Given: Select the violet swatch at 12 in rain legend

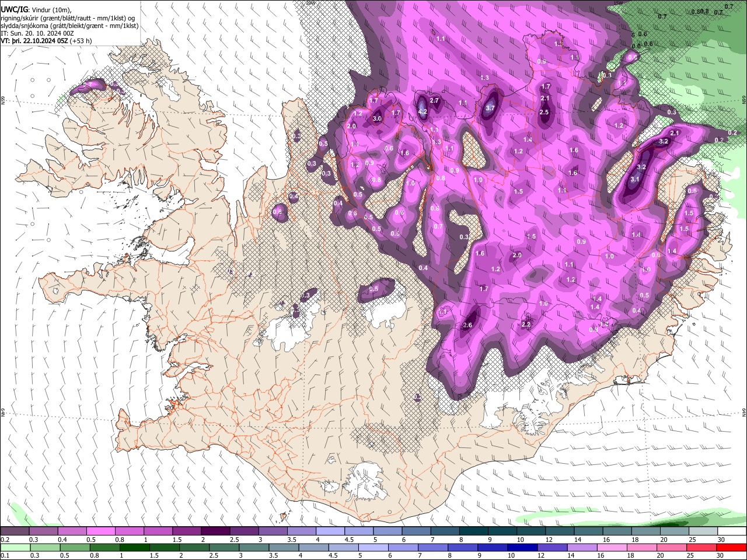Looking at the screenshot, I should pyautogui.click(x=551, y=548).
